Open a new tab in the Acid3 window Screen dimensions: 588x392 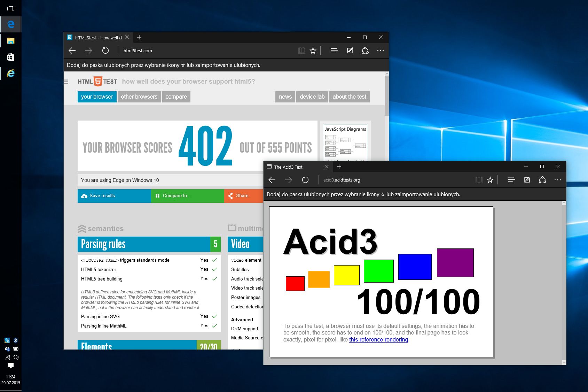[339, 167]
